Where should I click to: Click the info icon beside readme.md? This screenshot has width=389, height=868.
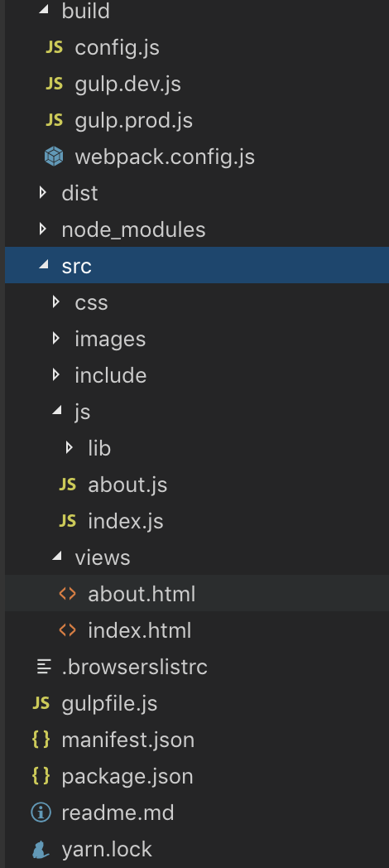[41, 813]
